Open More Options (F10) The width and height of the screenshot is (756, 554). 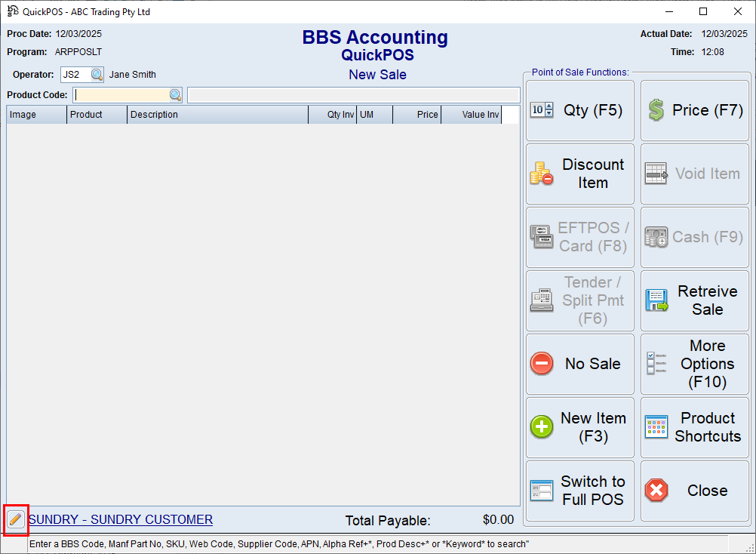[694, 364]
